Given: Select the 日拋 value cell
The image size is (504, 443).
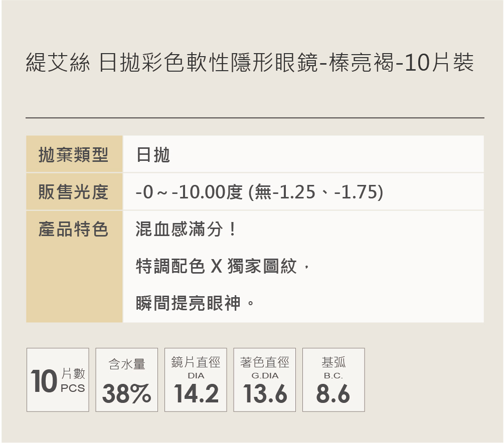Looking at the screenshot, I should [153, 155].
